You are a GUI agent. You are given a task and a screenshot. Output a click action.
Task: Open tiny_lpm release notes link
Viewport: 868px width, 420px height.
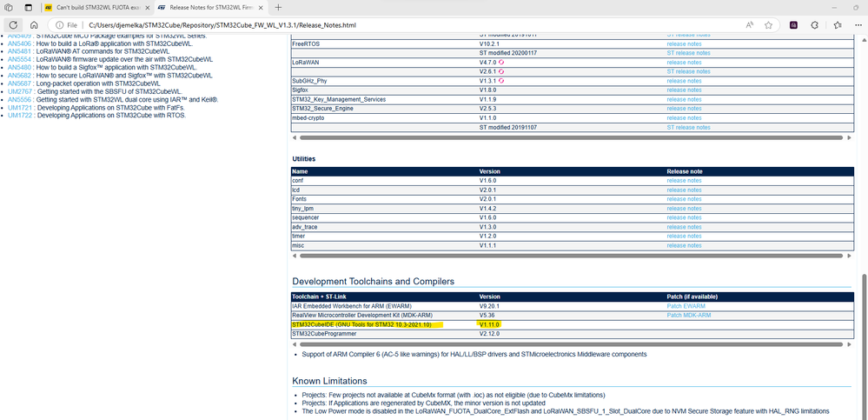pyautogui.click(x=684, y=209)
